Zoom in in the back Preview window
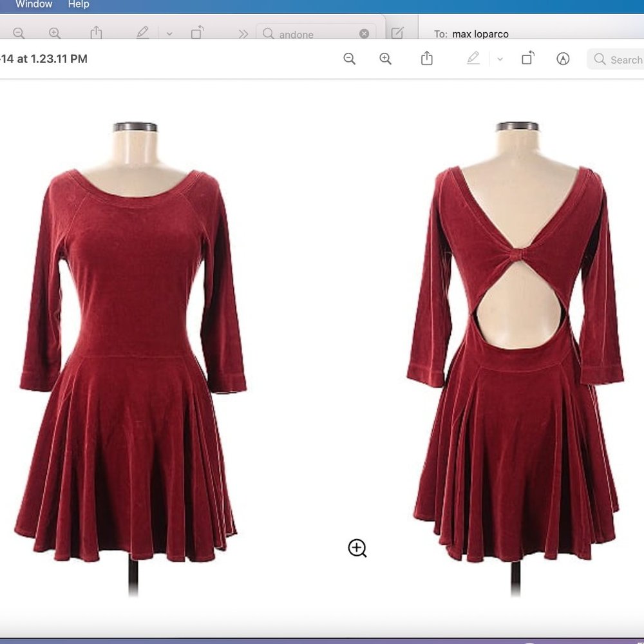Screen dimensions: 644x644 tap(55, 33)
